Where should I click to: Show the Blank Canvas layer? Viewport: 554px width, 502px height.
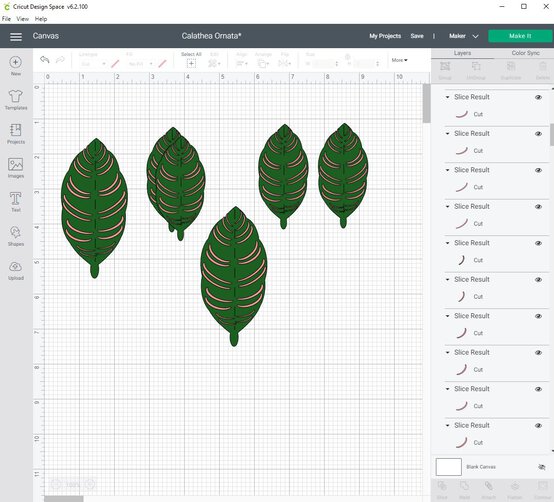coord(541,467)
